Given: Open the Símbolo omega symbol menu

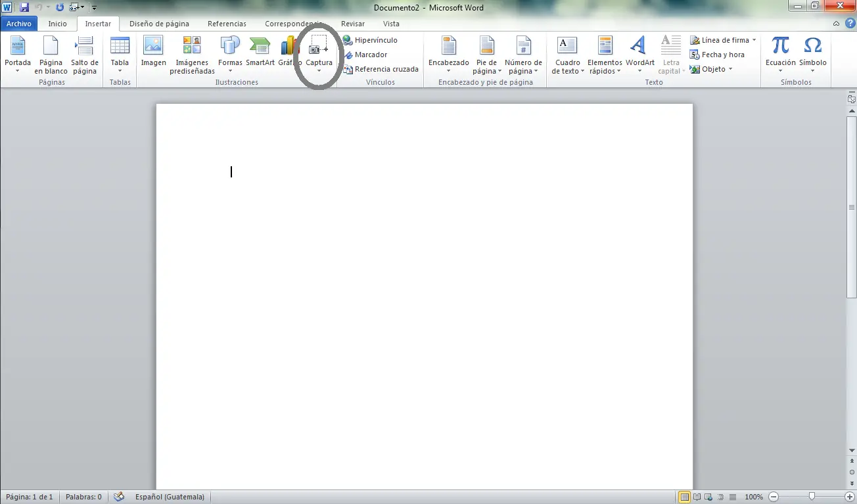Looking at the screenshot, I should 813,55.
